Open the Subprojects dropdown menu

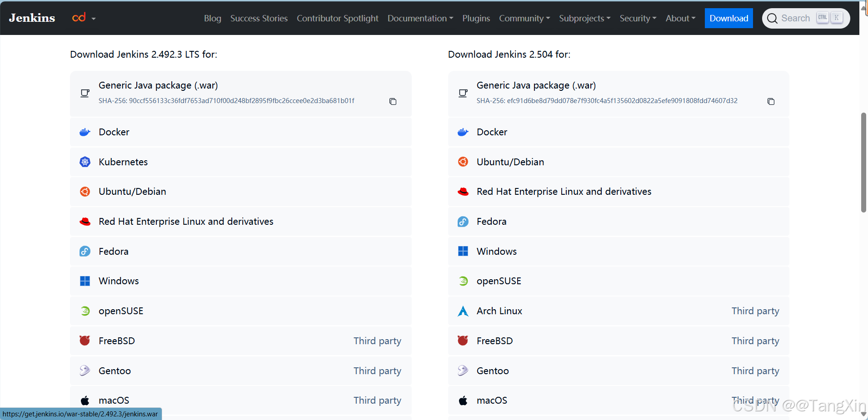pos(585,18)
